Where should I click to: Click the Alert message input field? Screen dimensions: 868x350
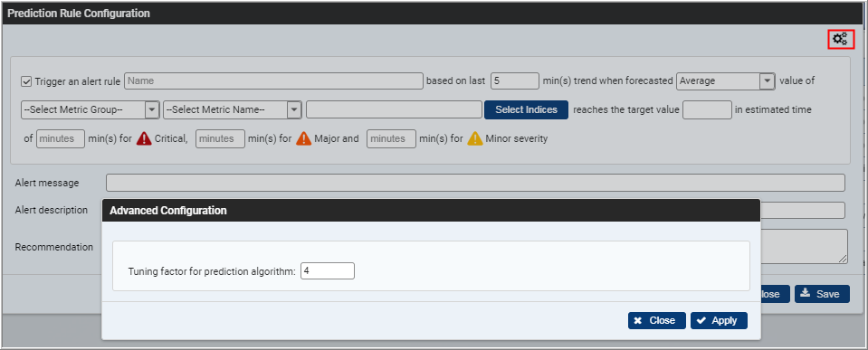pyautogui.click(x=475, y=183)
